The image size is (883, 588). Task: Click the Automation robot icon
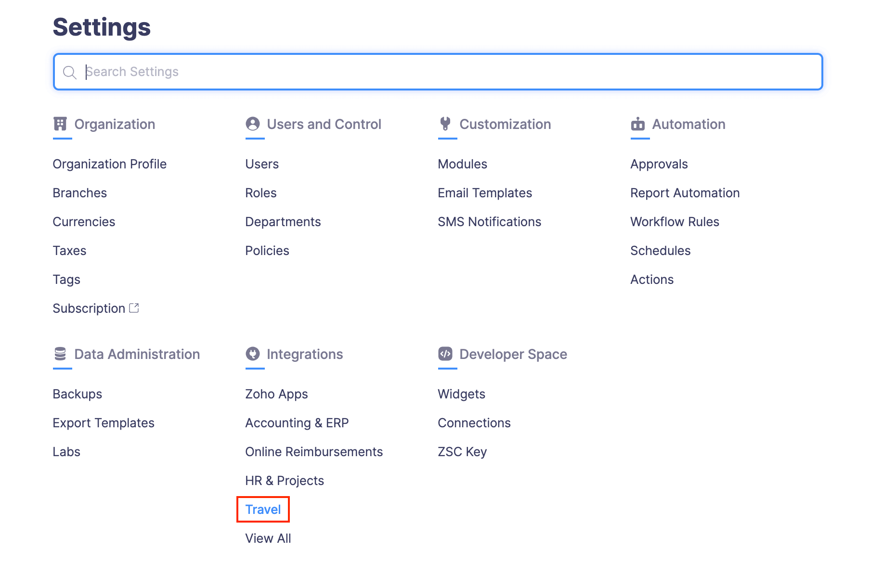(638, 124)
